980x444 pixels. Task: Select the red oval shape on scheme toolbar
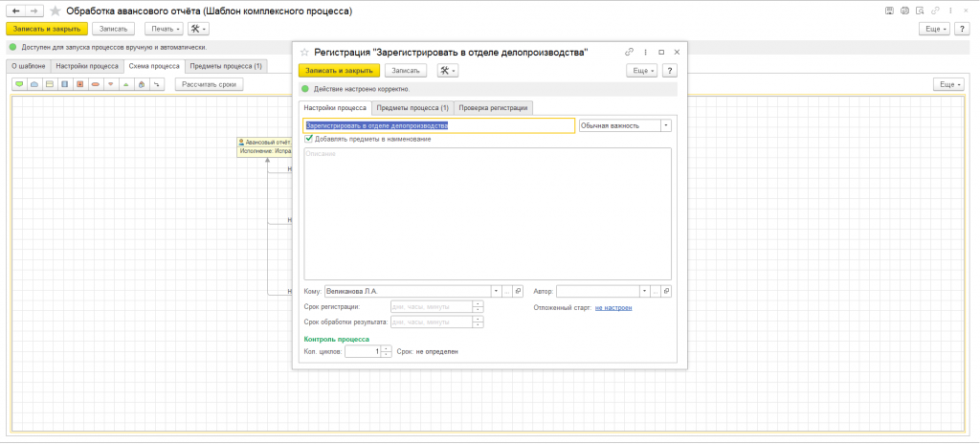[x=95, y=84]
